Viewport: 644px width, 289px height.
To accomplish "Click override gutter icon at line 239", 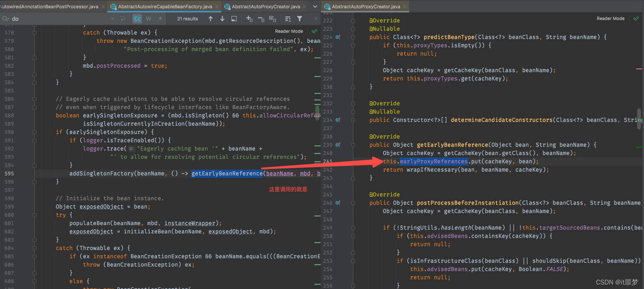I will 338,145.
